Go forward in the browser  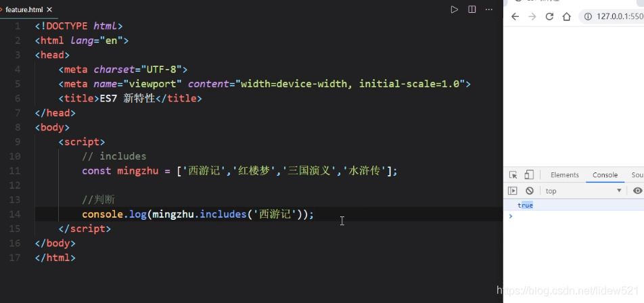click(532, 16)
